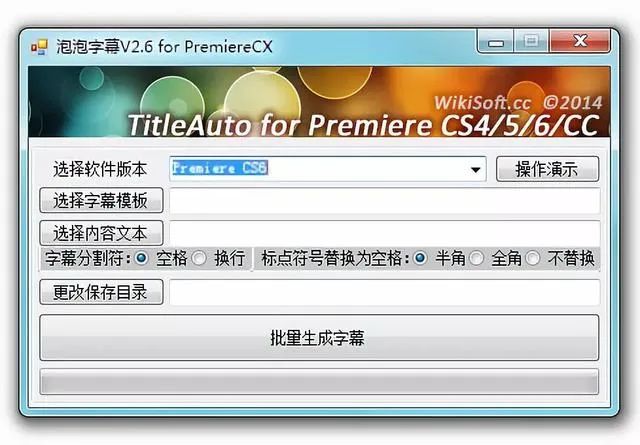The image size is (640, 445).
Task: Click the Premiere CS6 combo box text
Action: coord(220,168)
